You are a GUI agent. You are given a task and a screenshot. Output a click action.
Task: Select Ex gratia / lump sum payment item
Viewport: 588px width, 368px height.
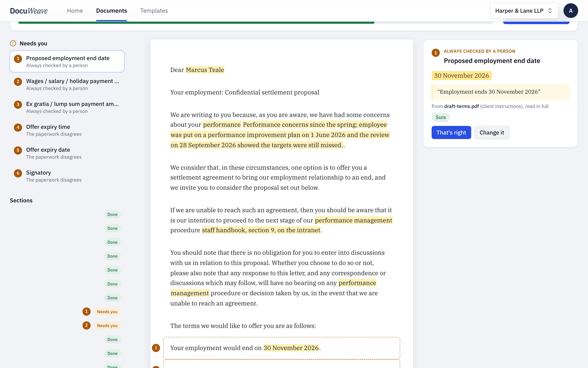(x=67, y=107)
